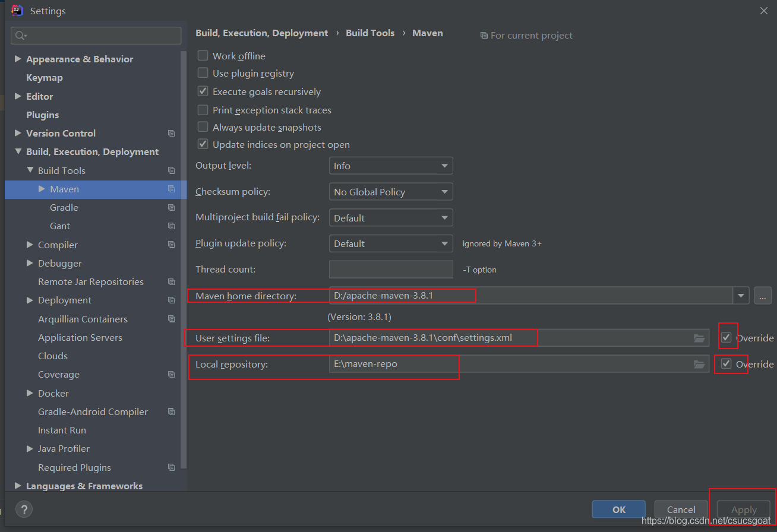Enable Always update snapshots checkbox
Screen dimensions: 777x532
203,127
